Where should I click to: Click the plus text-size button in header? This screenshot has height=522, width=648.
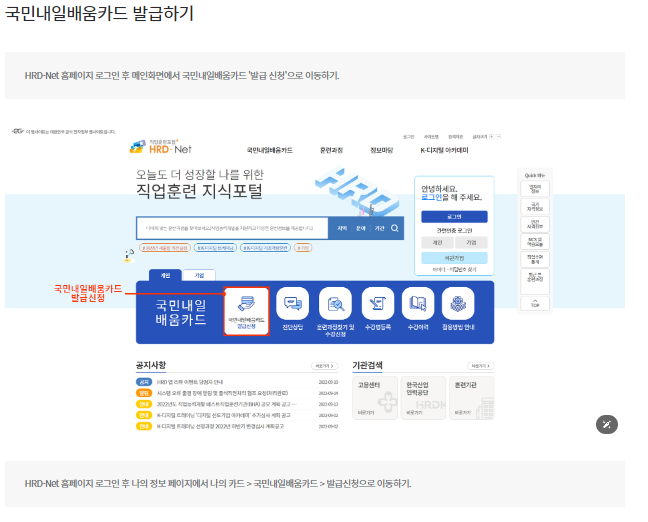(x=491, y=136)
